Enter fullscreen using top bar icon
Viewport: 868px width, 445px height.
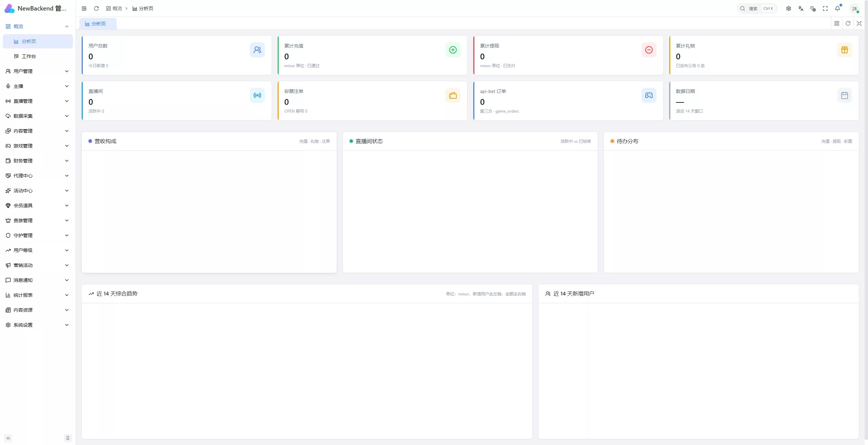[825, 8]
